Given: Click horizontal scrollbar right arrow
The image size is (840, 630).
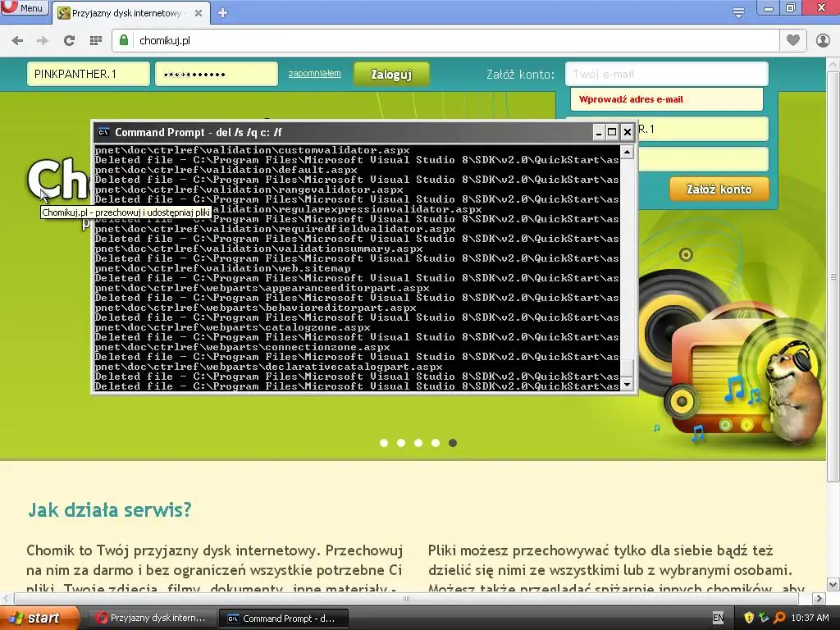Looking at the screenshot, I should 819,598.
